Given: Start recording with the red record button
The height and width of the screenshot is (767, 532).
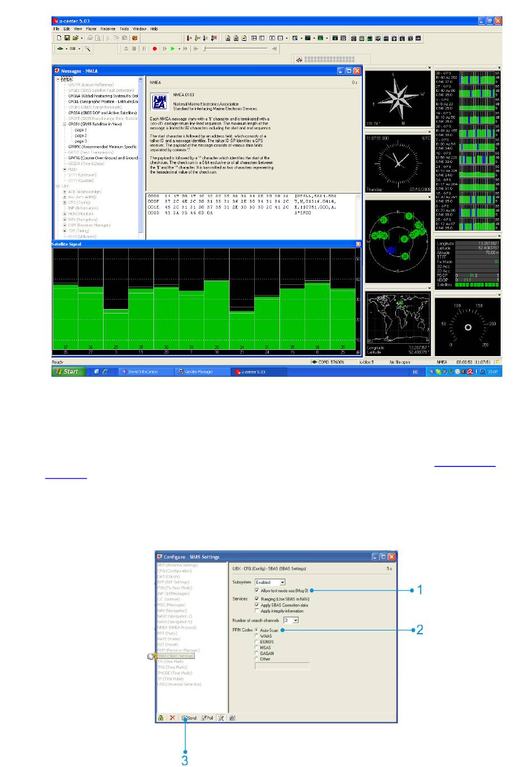Looking at the screenshot, I should 155,49.
